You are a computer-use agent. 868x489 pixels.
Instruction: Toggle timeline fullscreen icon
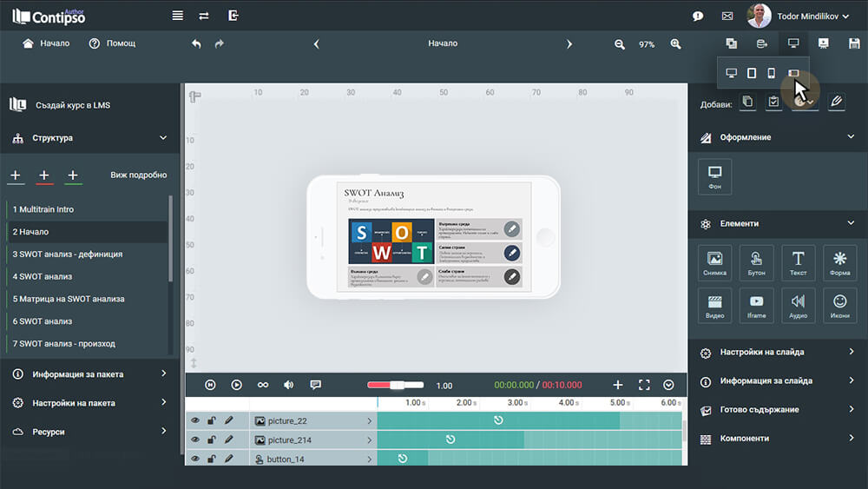[644, 385]
